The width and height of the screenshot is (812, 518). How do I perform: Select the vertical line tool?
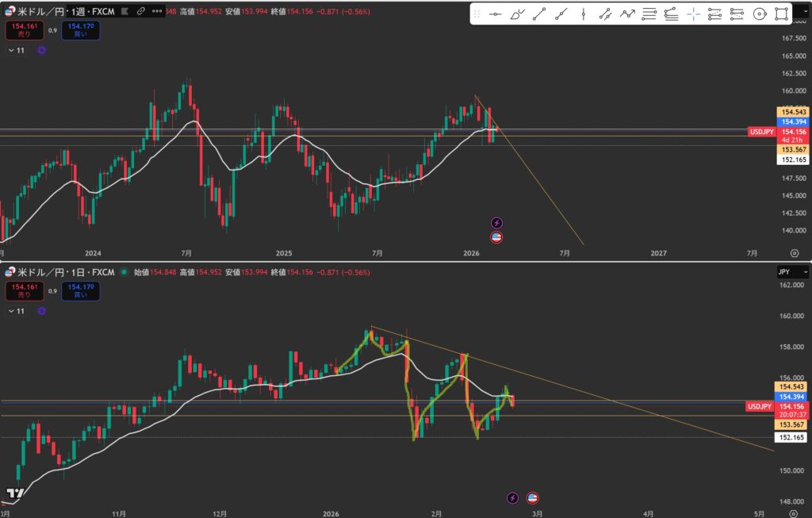point(584,13)
